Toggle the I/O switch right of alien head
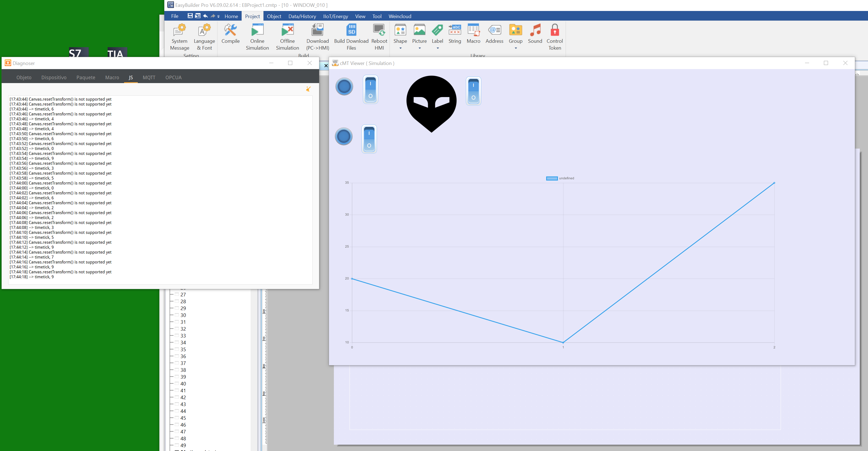This screenshot has width=868, height=451. pos(473,91)
